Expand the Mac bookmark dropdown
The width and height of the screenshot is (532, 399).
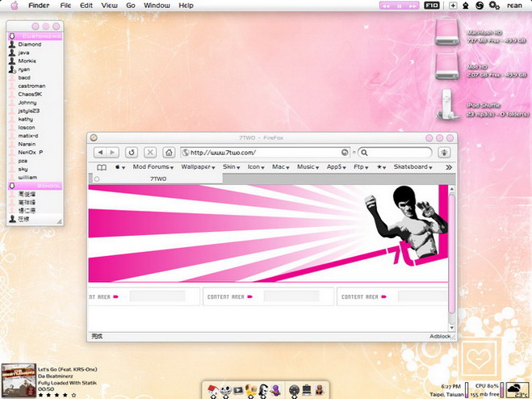281,167
